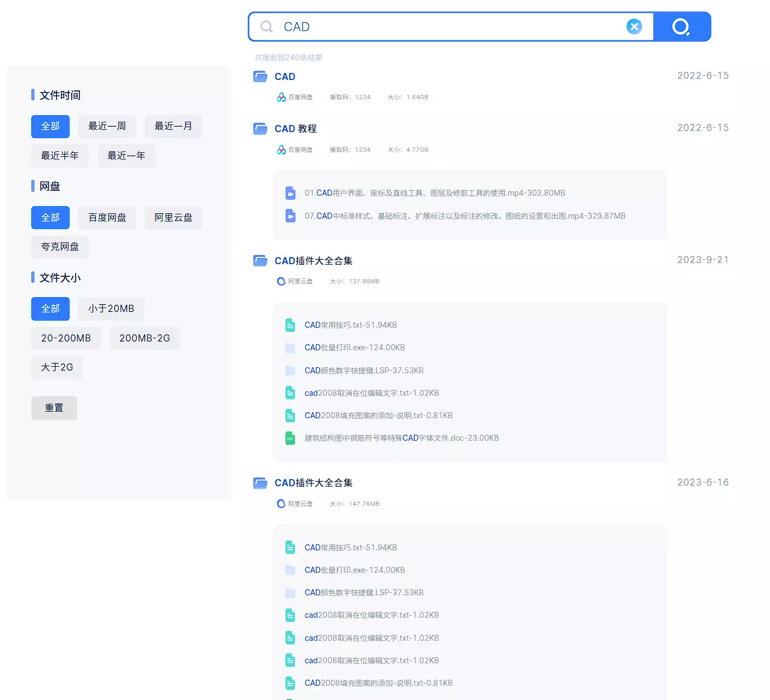Click the Baidu netdisk icon under the first CAD result
This screenshot has width=770, height=700.
point(281,97)
